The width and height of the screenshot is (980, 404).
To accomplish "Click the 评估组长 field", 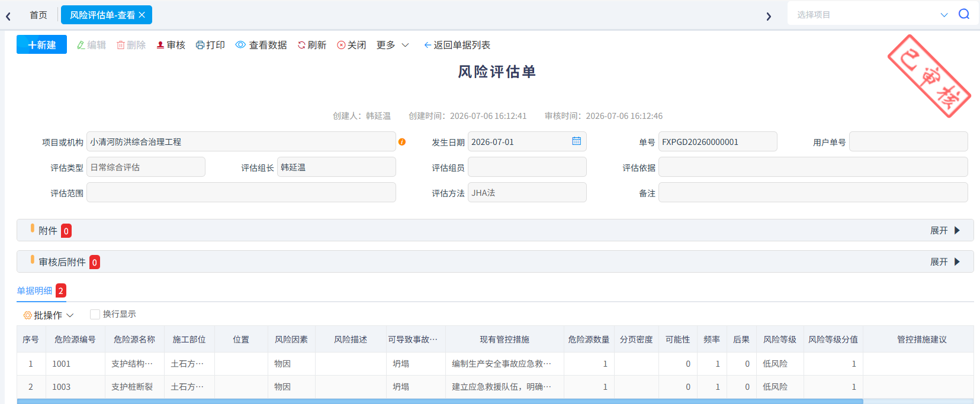I will [336, 167].
